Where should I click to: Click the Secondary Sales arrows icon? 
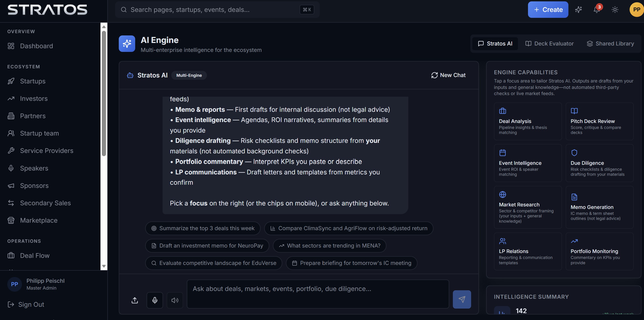[11, 203]
